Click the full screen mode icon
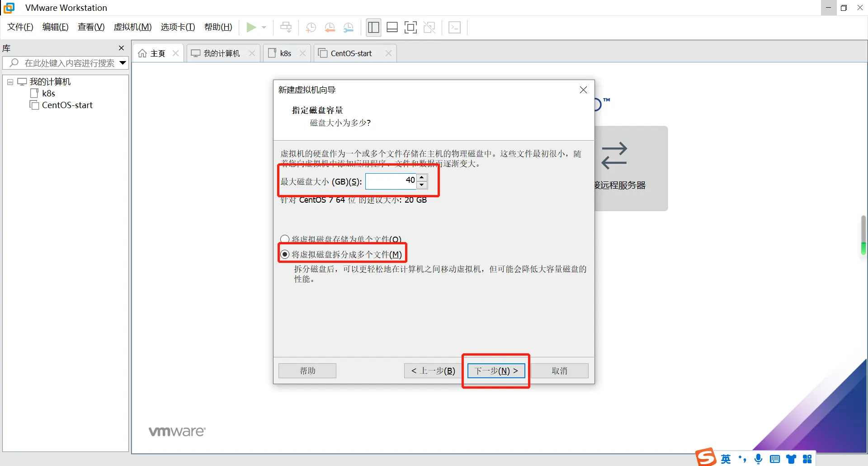 pos(410,28)
